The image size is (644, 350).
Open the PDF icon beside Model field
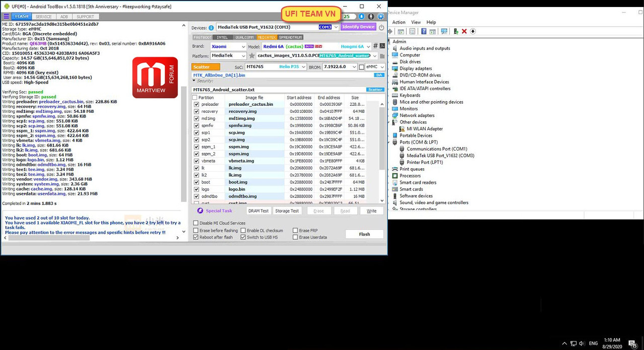click(x=382, y=46)
